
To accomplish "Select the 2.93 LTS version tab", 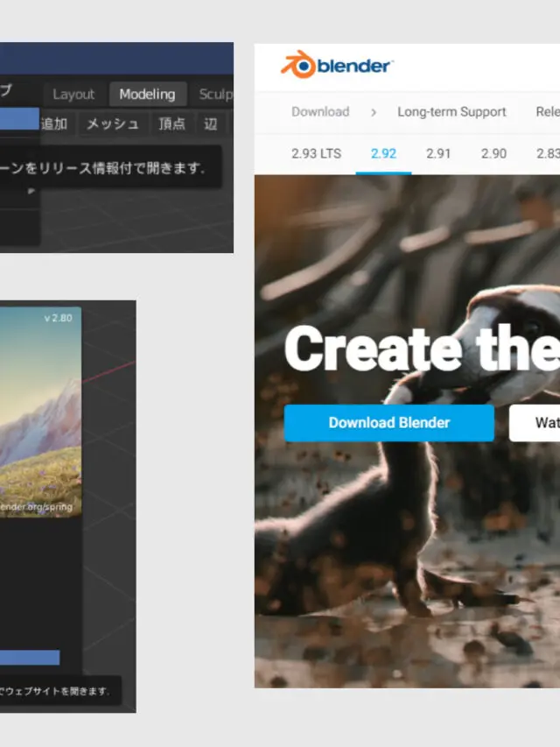I will pos(316,153).
